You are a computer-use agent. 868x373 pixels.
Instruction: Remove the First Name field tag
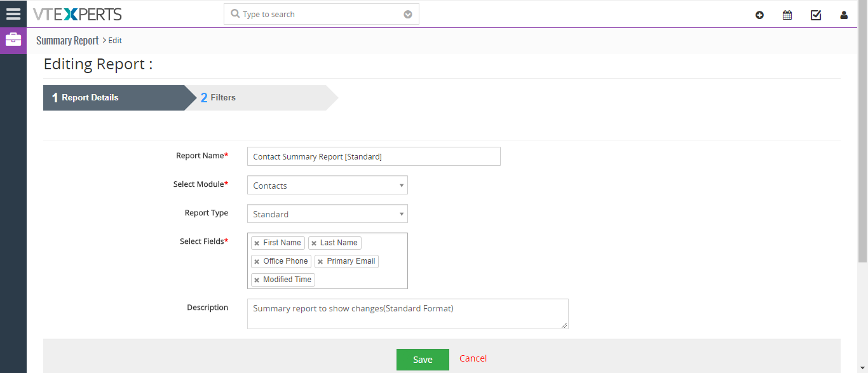(x=257, y=243)
